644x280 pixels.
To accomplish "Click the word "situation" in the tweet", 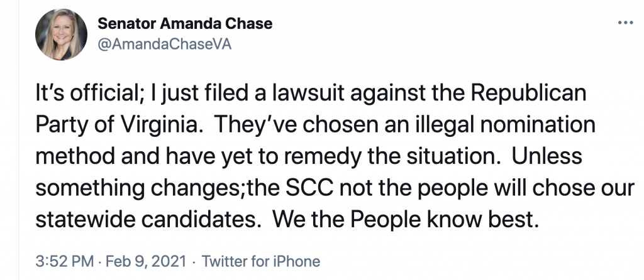I will [448, 154].
